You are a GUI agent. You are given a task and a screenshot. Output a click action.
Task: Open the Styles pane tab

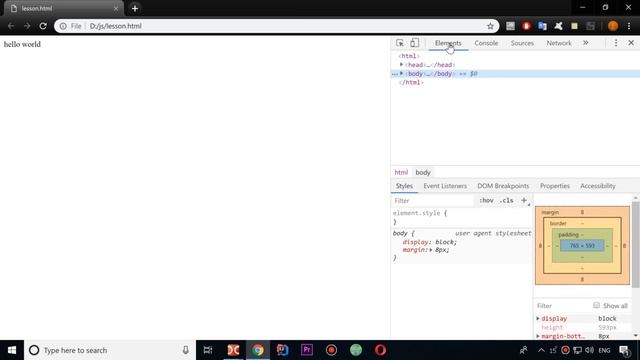404,186
